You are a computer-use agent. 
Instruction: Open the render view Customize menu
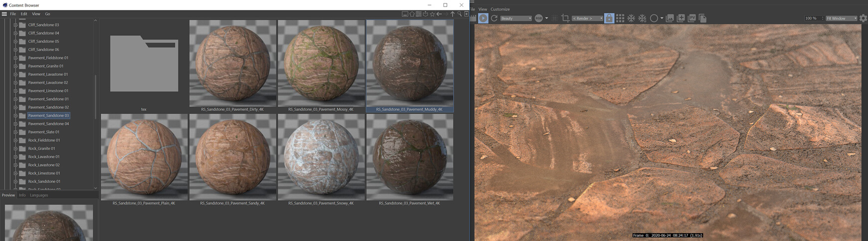pos(500,9)
